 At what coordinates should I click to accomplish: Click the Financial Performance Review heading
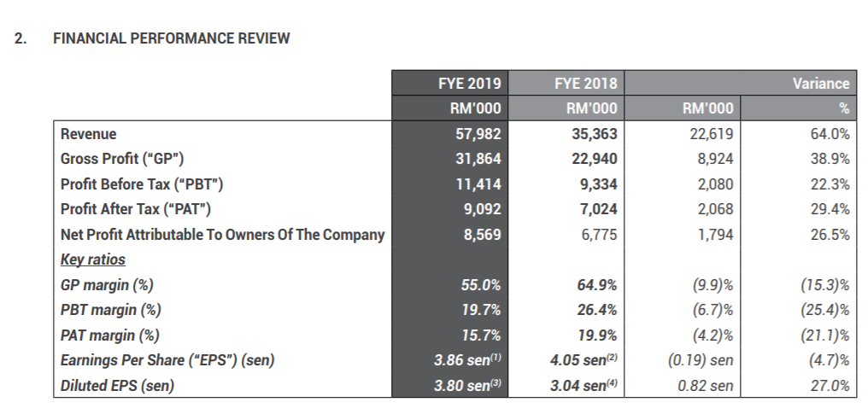pos(171,38)
